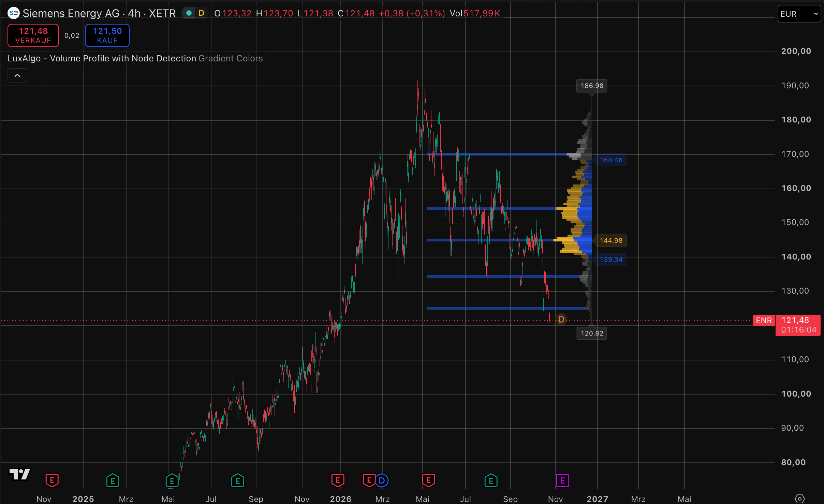Open the red earnings marker near Nov 2024
The image size is (824, 504).
coord(52,480)
